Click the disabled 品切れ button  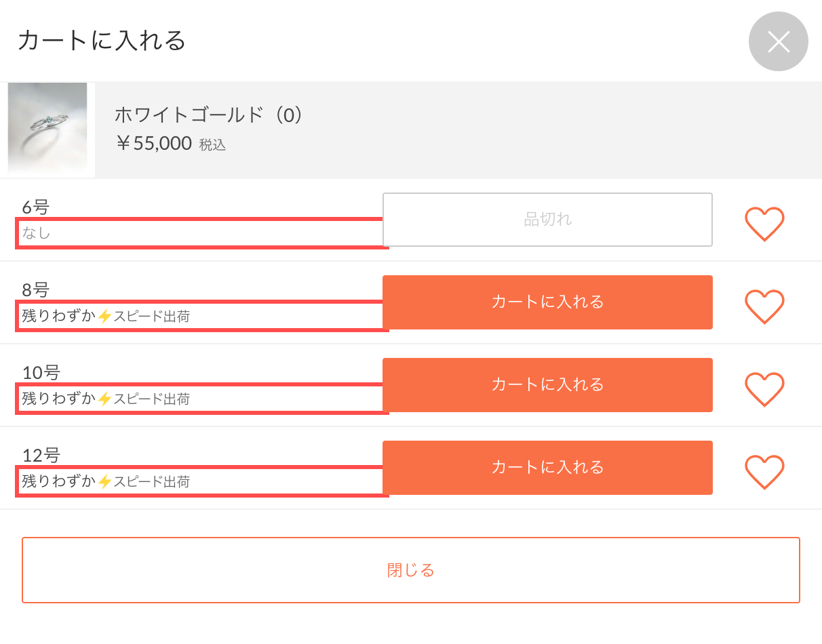point(547,219)
